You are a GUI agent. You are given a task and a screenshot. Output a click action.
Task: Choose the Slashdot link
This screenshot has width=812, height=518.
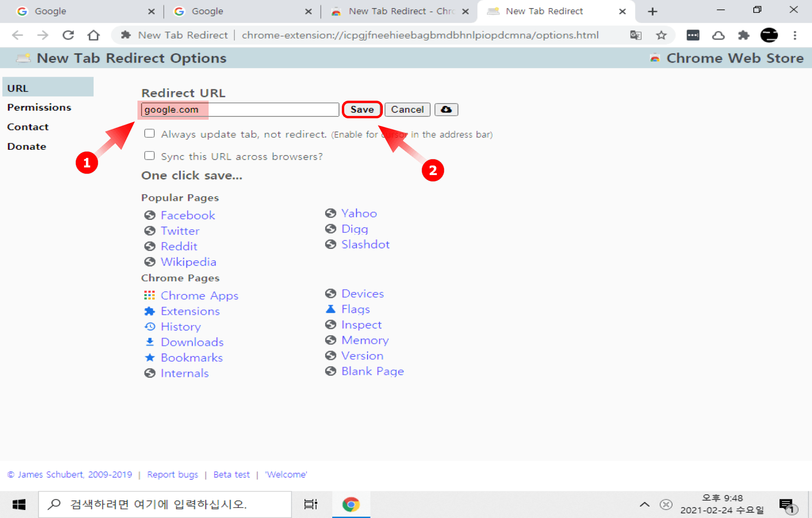click(365, 244)
